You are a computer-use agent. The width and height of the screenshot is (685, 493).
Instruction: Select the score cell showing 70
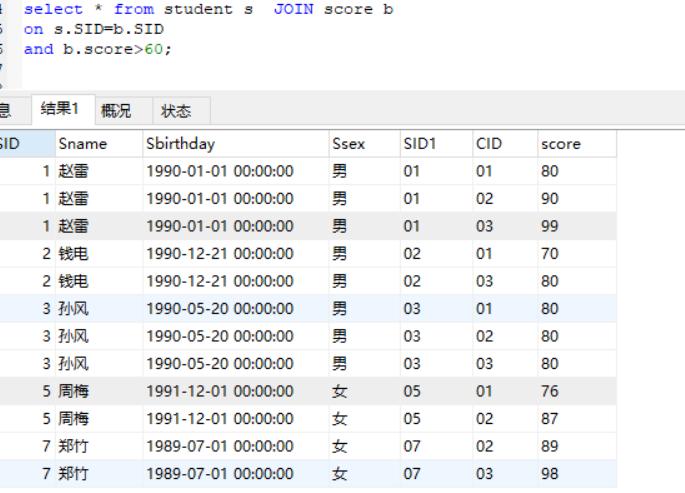[577, 254]
